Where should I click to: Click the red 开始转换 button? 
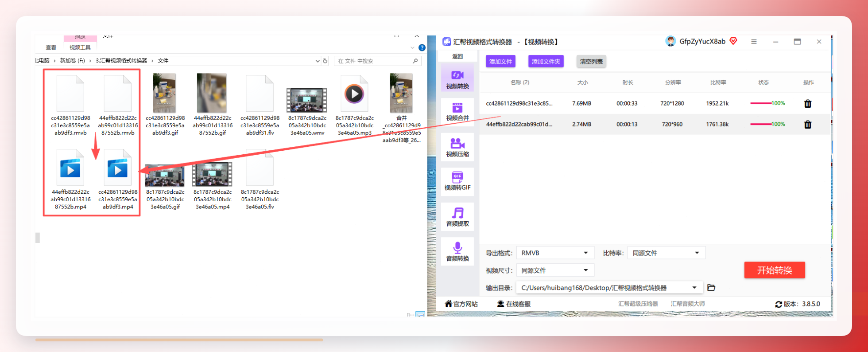coord(775,270)
